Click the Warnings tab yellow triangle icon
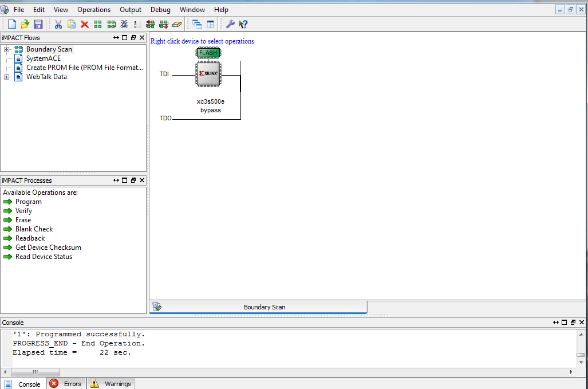The width and height of the screenshot is (588, 389). (94, 383)
